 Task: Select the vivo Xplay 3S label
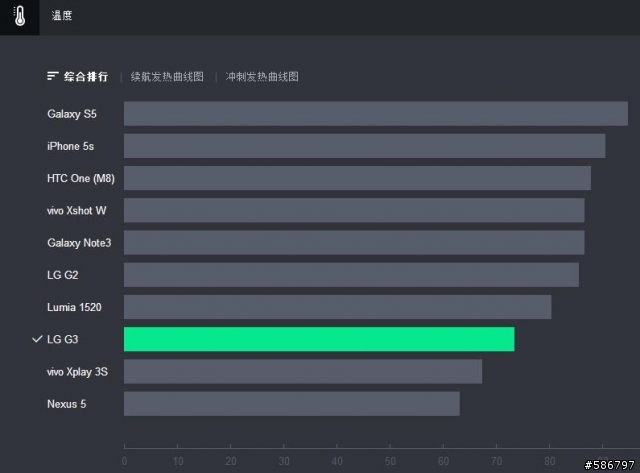[78, 372]
